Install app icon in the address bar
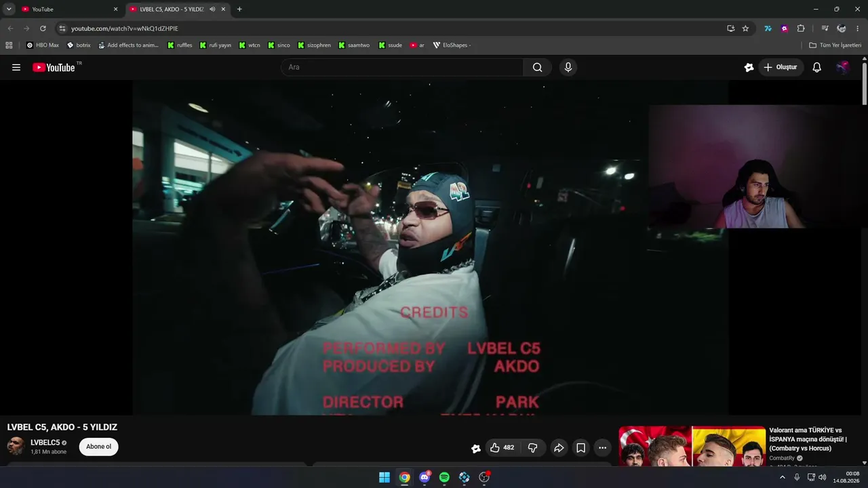 730,28
